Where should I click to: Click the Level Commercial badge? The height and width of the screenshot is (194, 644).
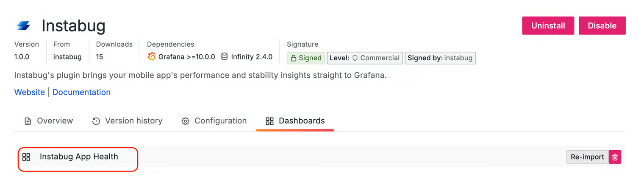tap(364, 58)
